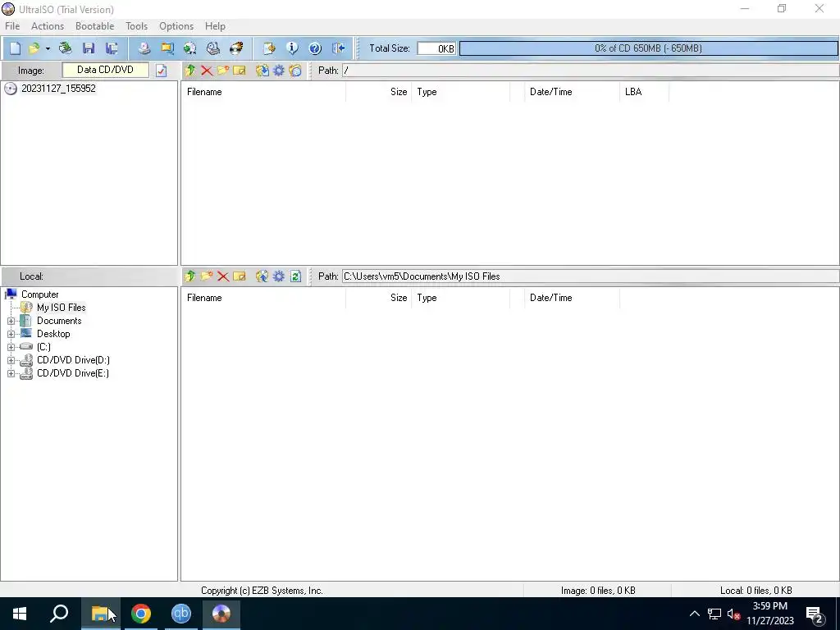
Task: Click the gear Properties icon in the Image toolbar
Action: point(279,71)
